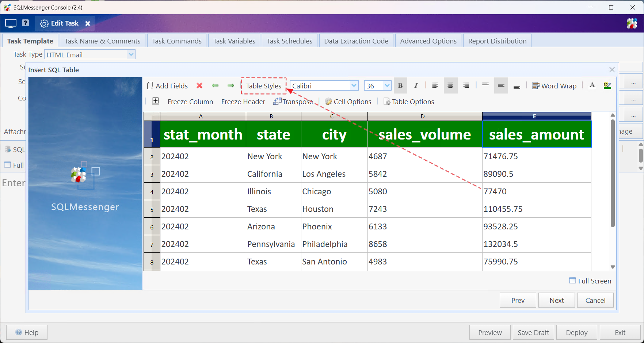Screen dimensions: 644x343
Task: Transpose the table
Action: [x=293, y=102]
